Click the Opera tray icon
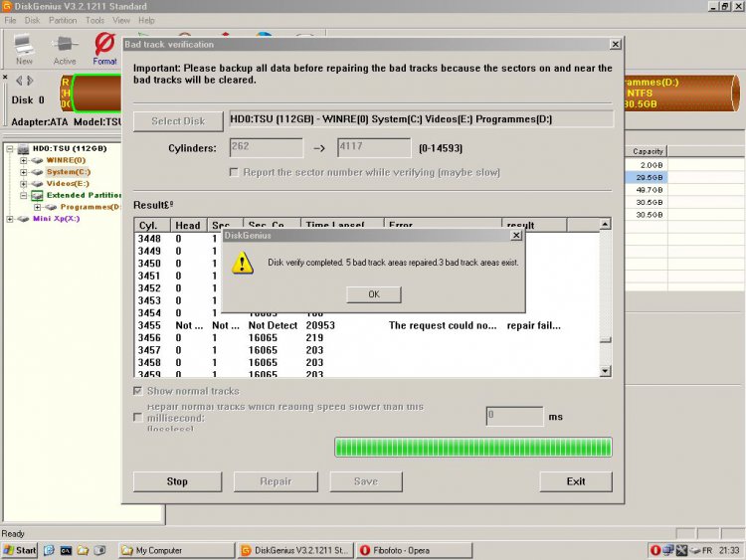This screenshot has width=746, height=560. click(x=655, y=550)
